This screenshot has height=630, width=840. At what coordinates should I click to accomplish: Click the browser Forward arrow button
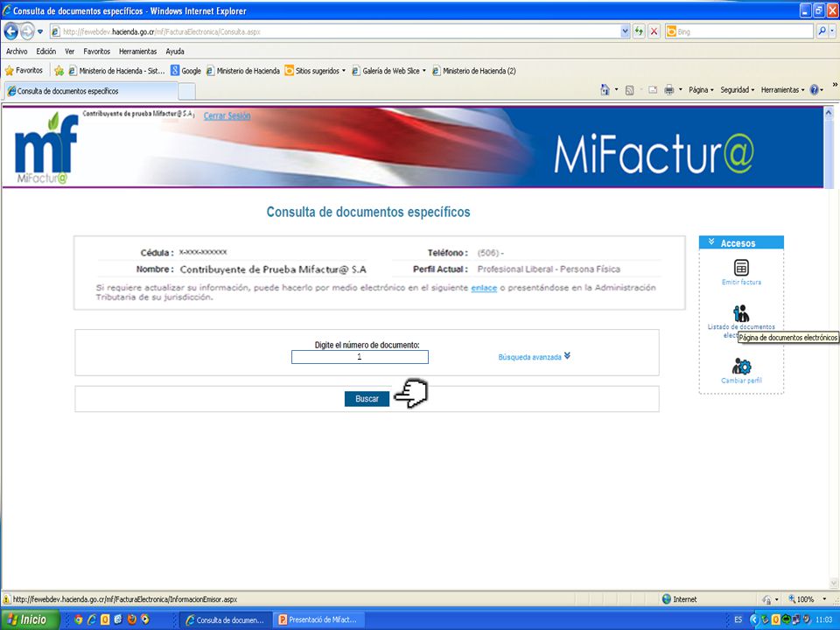[27, 31]
